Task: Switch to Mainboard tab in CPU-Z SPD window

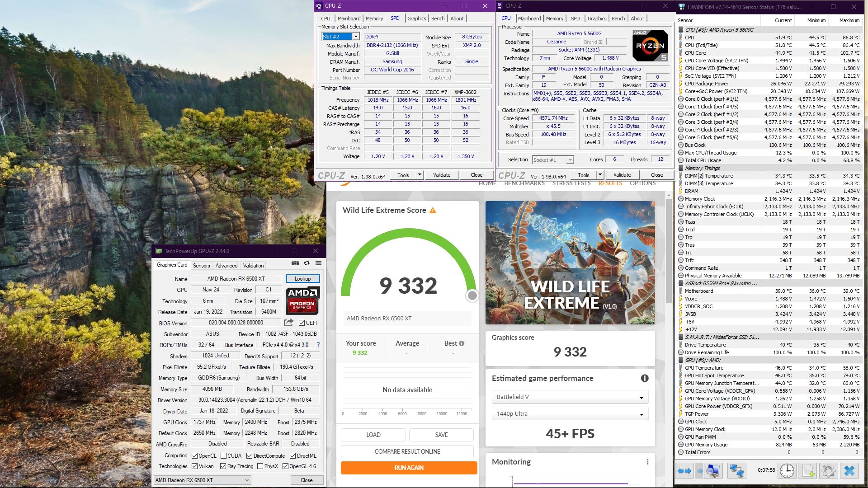Action: tap(349, 19)
